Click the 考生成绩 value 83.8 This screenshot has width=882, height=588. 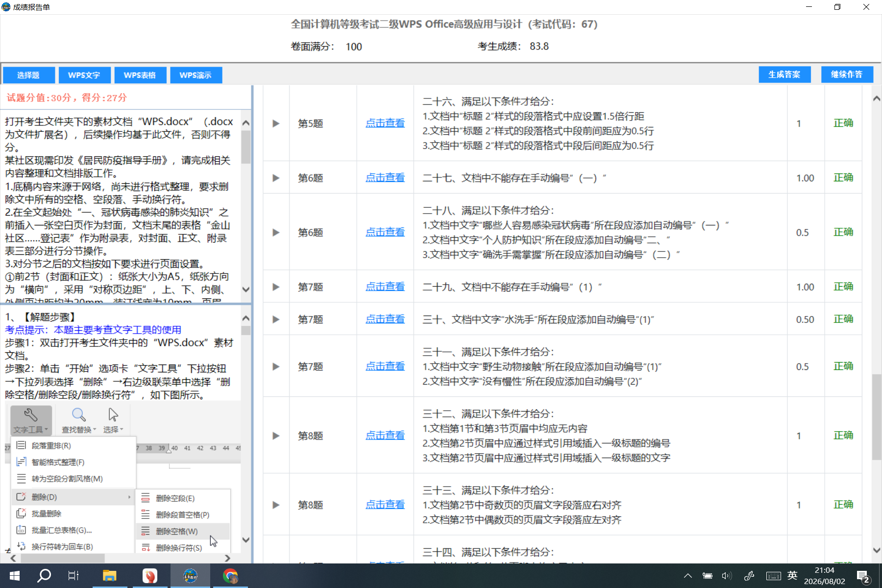pos(539,46)
